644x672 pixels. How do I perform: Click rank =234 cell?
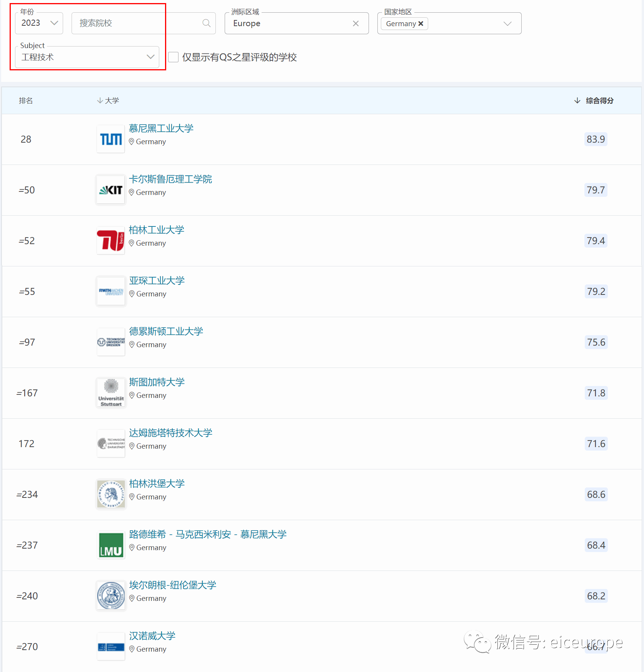[x=27, y=494]
